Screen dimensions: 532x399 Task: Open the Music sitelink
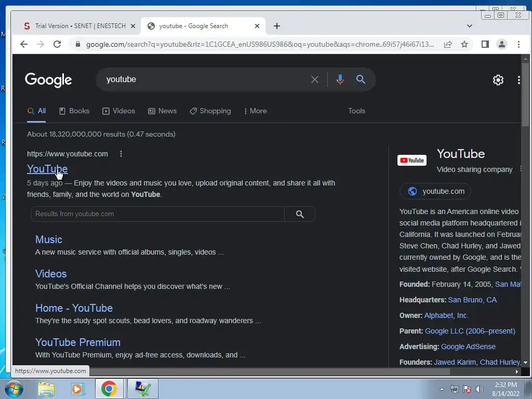coord(49,240)
